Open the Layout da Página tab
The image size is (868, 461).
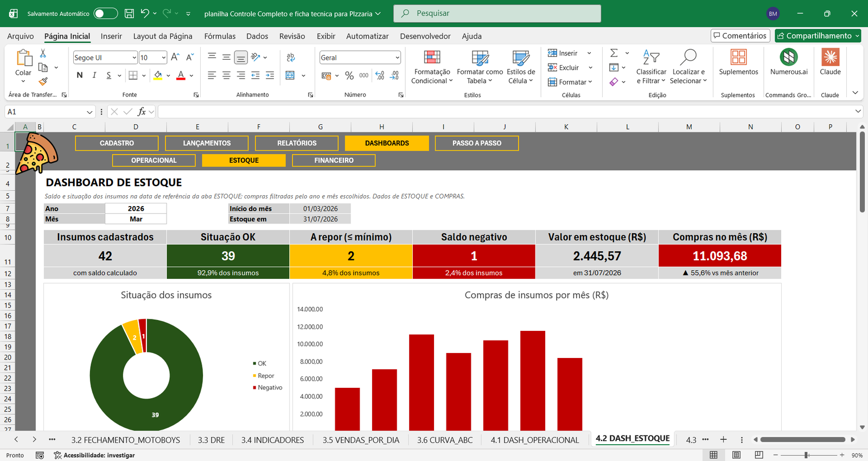(163, 36)
